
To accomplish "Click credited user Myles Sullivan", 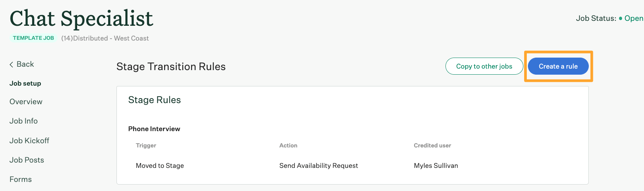I will click(x=436, y=166).
